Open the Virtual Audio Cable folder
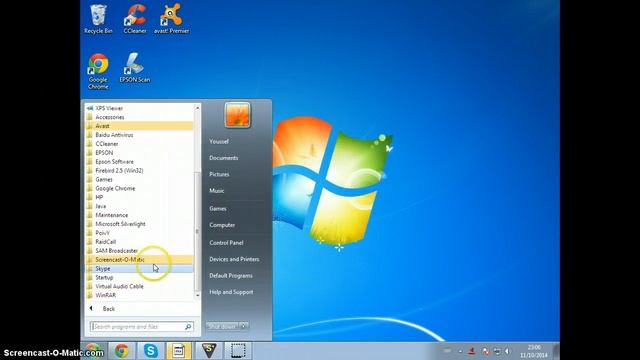The height and width of the screenshot is (360, 640). [139, 287]
